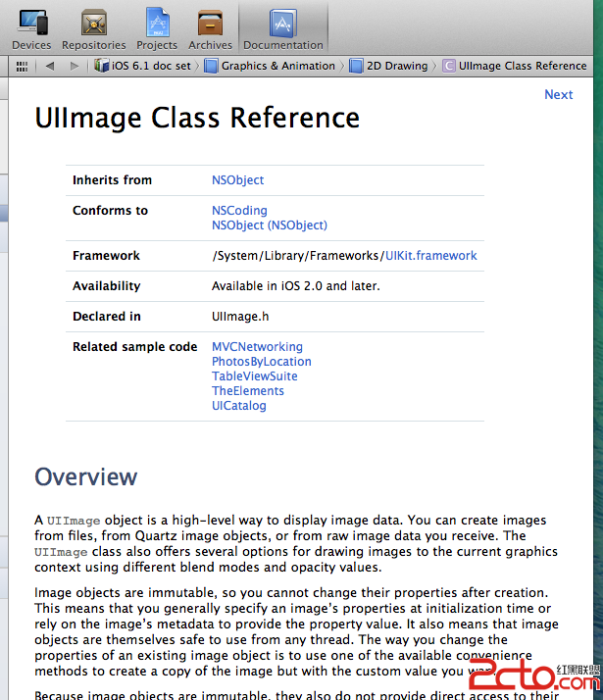This screenshot has height=700, width=603.
Task: Open the MVCNetworking sample code
Action: click(x=257, y=347)
